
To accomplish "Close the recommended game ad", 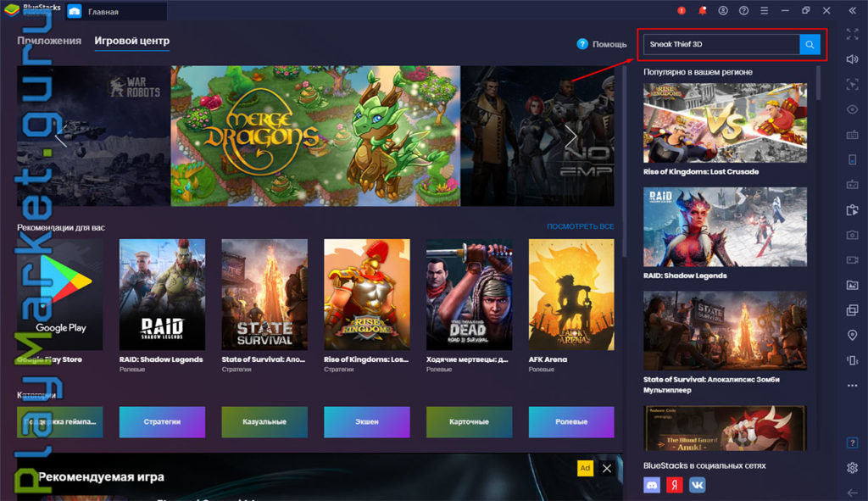I will 607,468.
